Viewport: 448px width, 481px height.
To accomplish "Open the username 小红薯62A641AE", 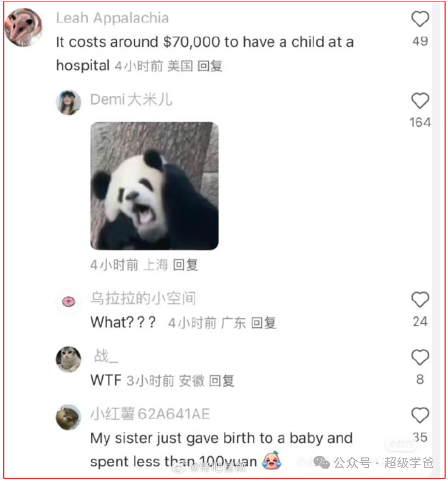I will point(150,414).
